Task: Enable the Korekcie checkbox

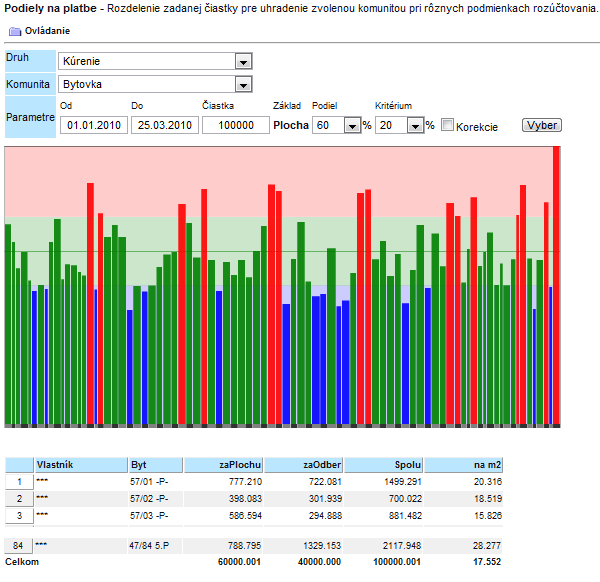Action: [448, 125]
